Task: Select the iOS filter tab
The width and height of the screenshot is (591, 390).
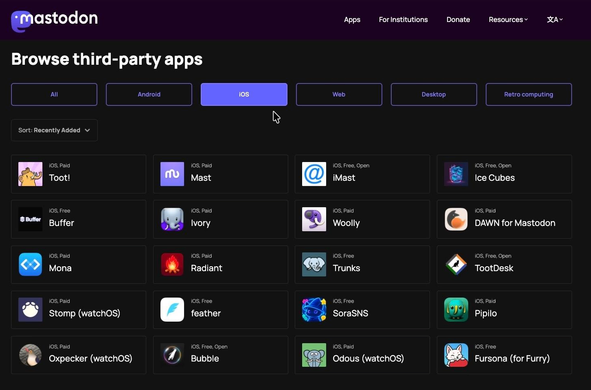Action: click(244, 95)
